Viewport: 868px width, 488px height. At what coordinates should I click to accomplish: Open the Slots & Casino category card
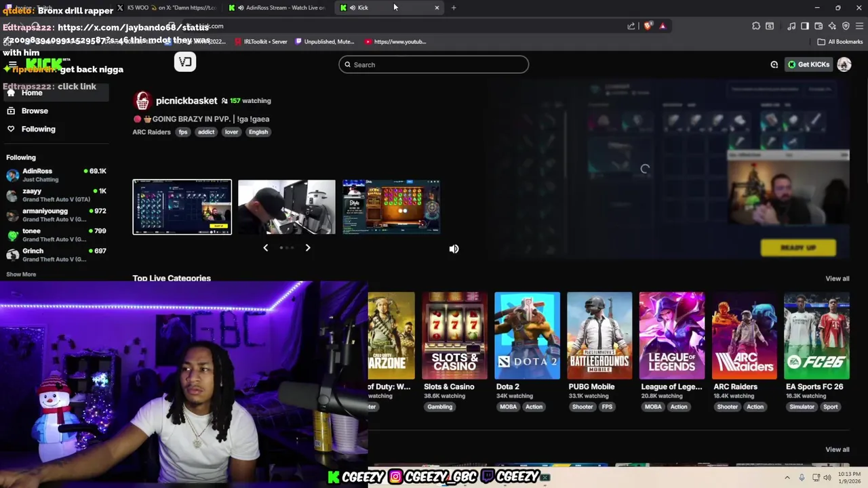454,335
